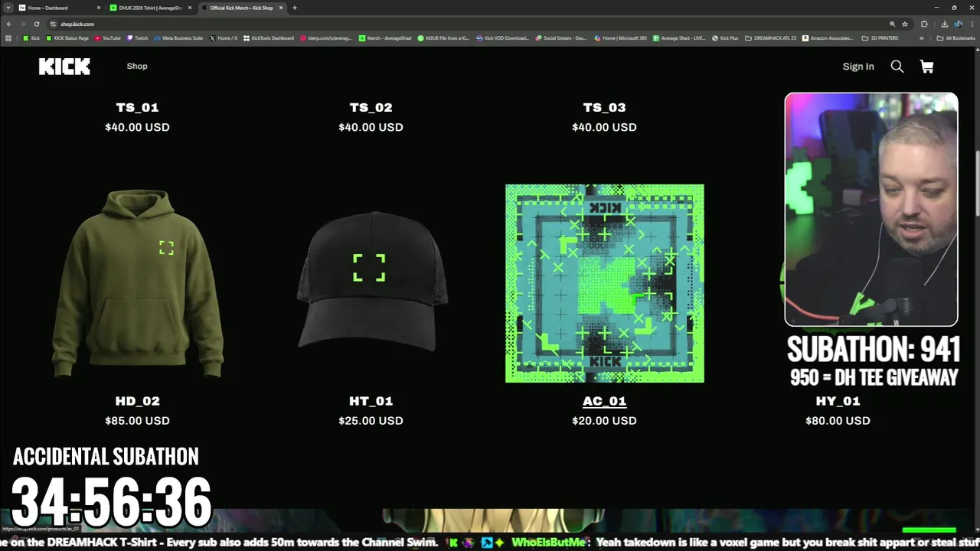Open the Social Stream bookmark

pyautogui.click(x=561, y=37)
